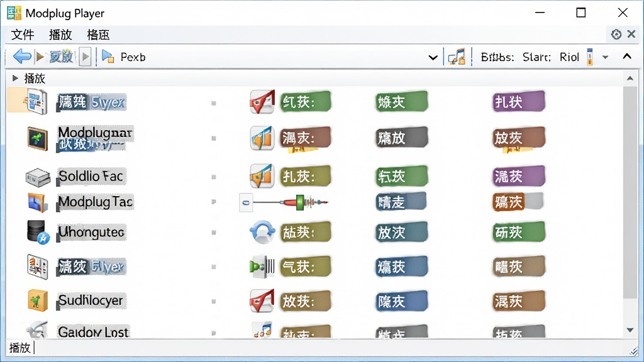This screenshot has height=362, width=644.
Task: Click the gray play button in the toolbar
Action: (x=85, y=57)
